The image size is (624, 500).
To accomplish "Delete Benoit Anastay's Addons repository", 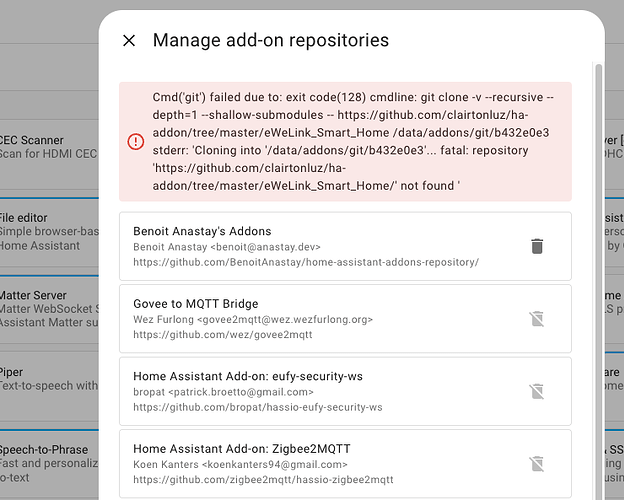I will [x=537, y=246].
